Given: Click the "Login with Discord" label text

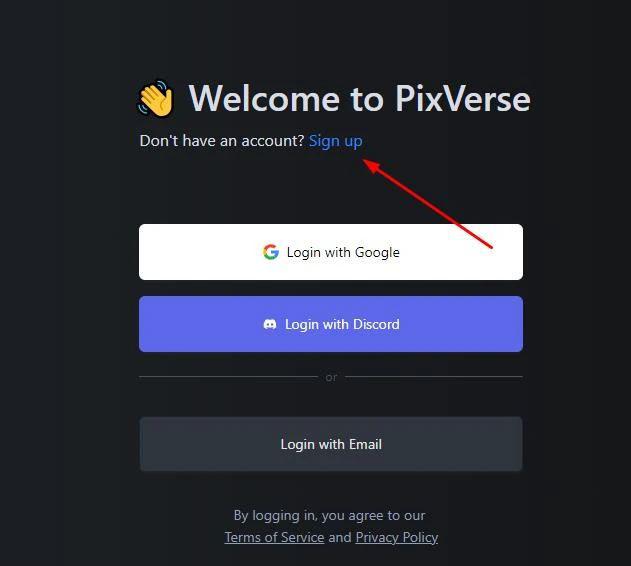Looking at the screenshot, I should (x=342, y=324).
